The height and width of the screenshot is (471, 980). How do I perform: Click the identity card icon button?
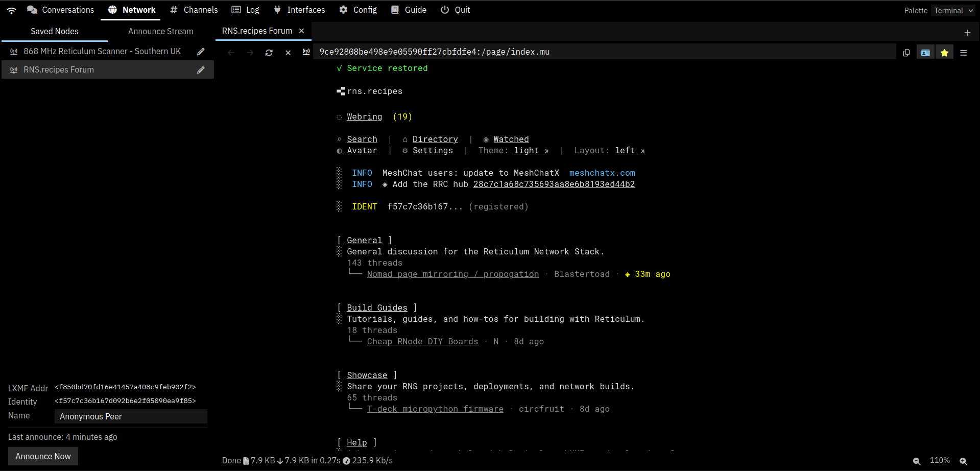coord(925,53)
